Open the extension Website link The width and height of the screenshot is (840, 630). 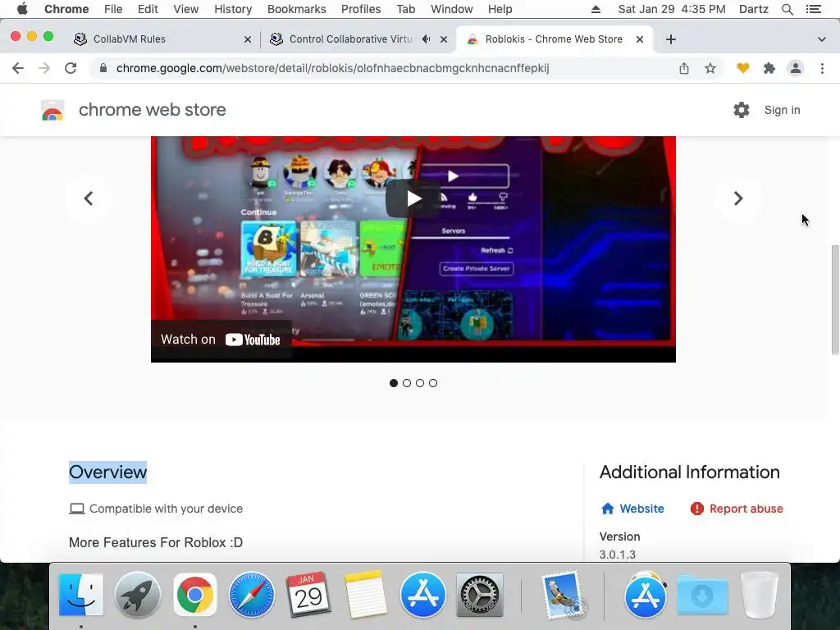pyautogui.click(x=632, y=509)
